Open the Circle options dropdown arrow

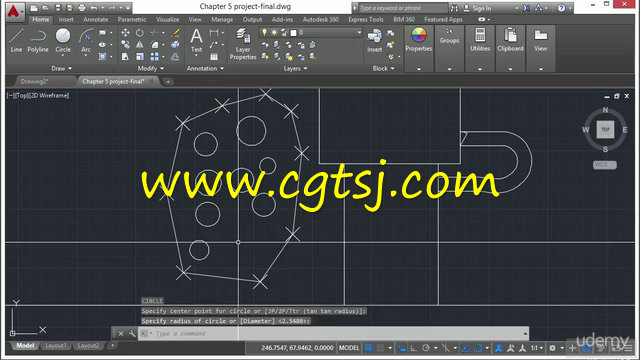coord(63,56)
